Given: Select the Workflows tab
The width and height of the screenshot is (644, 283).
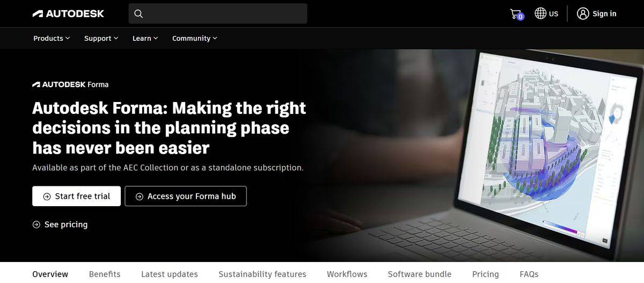Looking at the screenshot, I should tap(347, 274).
